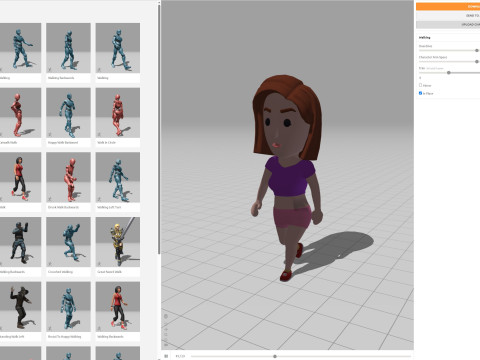Click the animation timeline scrubber handle
Image resolution: width=480 pixels, height=360 pixels.
275,356
